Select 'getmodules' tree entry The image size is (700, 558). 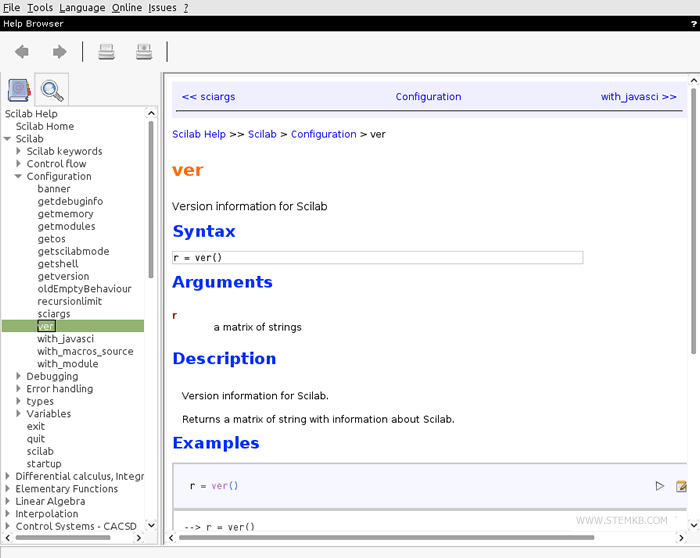(66, 226)
